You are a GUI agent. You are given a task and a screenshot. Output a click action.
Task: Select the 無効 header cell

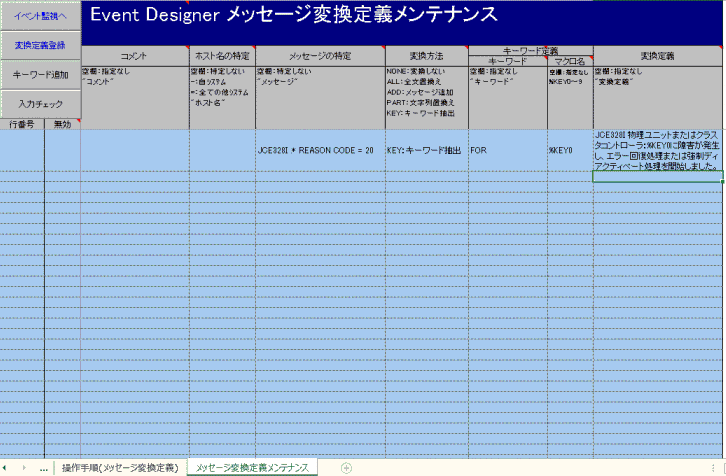pos(63,124)
